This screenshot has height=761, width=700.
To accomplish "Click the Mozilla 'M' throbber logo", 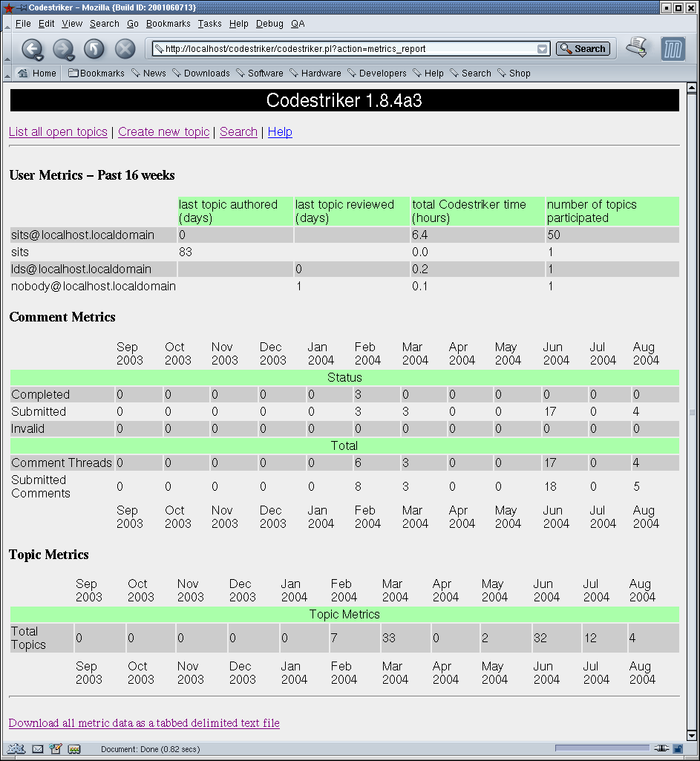I will (673, 49).
